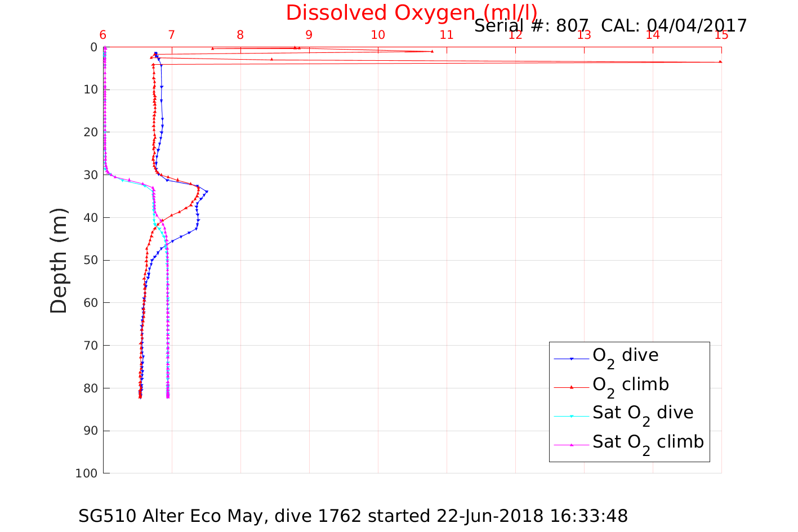
Task: Click depth tick label 100
Action: click(87, 473)
